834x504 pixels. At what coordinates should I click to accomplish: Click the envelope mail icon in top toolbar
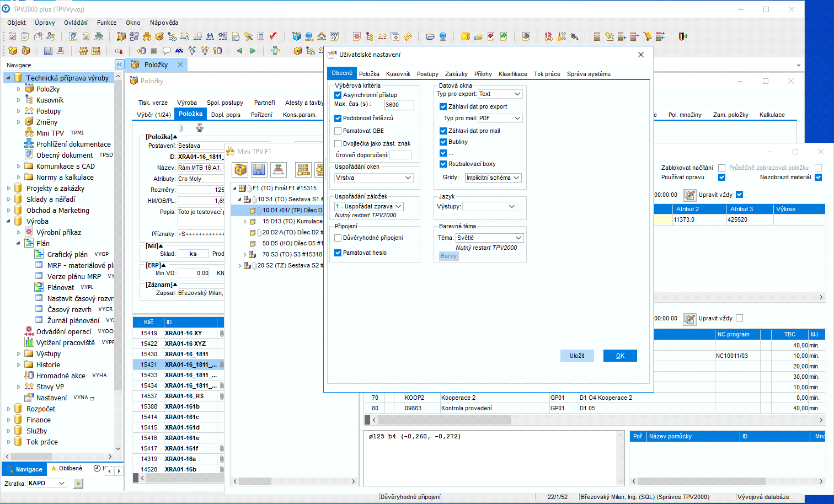(38, 36)
